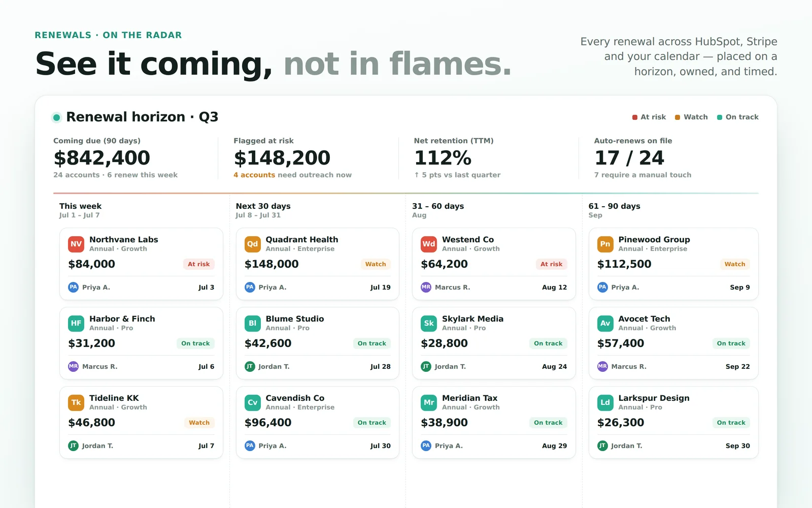Click the $112,500 amount on Pinewood Group
Viewport: 812px width, 508px height.
(624, 264)
